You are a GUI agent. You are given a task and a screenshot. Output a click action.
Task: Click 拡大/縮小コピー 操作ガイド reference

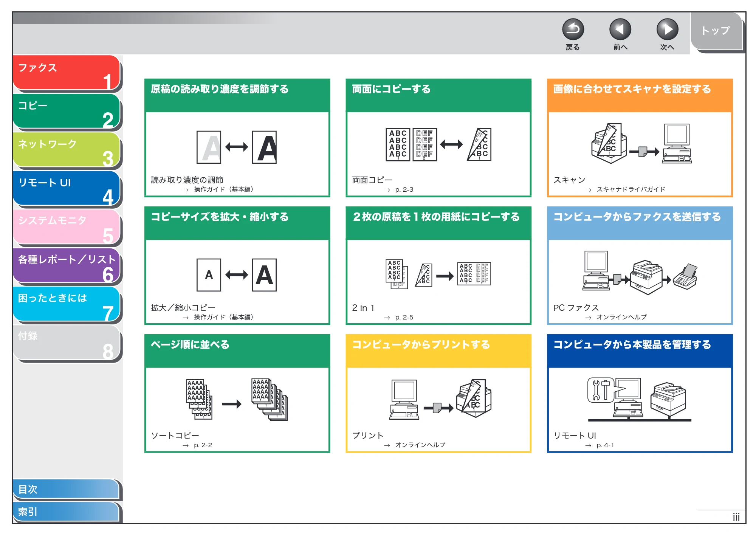223,317
